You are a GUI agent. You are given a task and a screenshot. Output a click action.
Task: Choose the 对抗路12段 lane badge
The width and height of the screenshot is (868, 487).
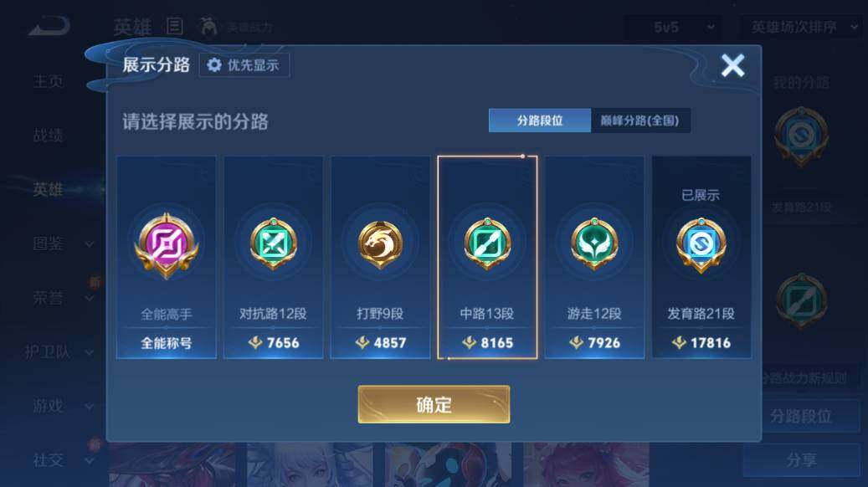click(273, 243)
